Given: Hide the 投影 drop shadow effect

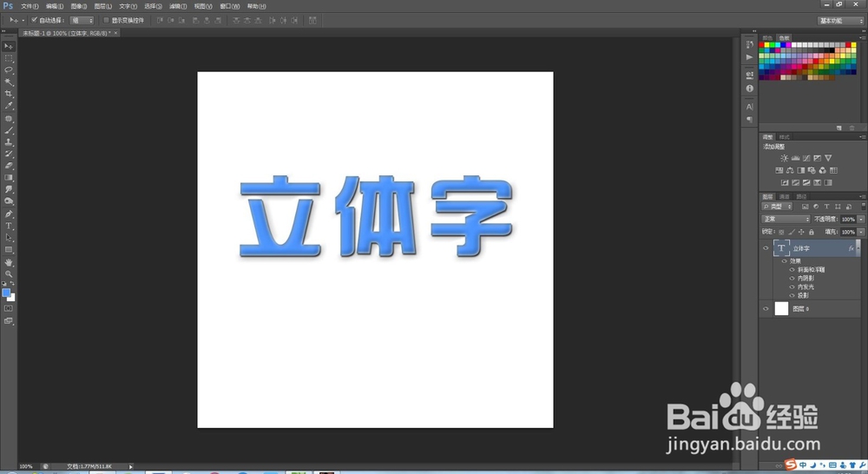Looking at the screenshot, I should [x=792, y=296].
